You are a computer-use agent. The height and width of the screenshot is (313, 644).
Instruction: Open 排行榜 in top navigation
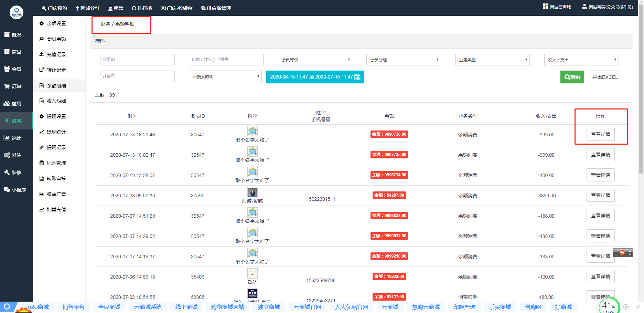(142, 8)
